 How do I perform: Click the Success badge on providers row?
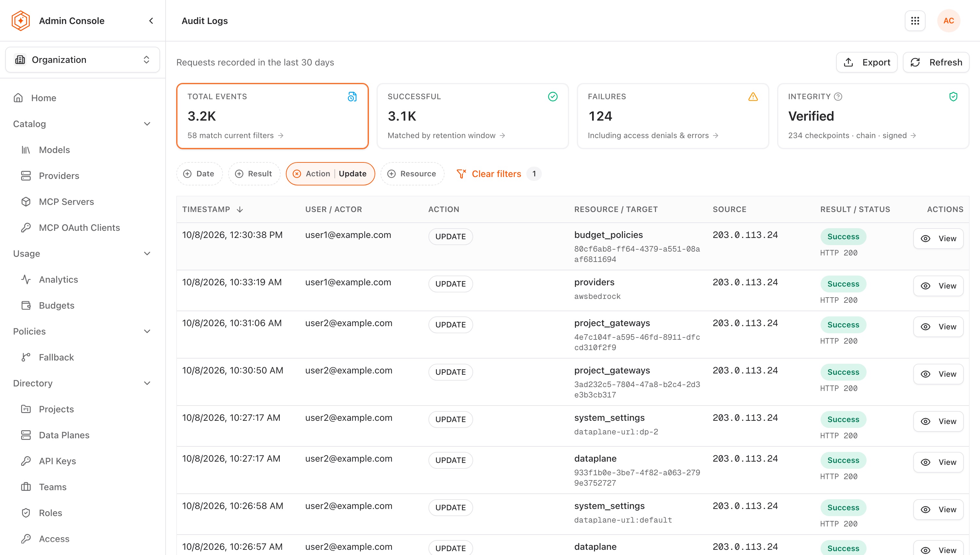(x=843, y=284)
